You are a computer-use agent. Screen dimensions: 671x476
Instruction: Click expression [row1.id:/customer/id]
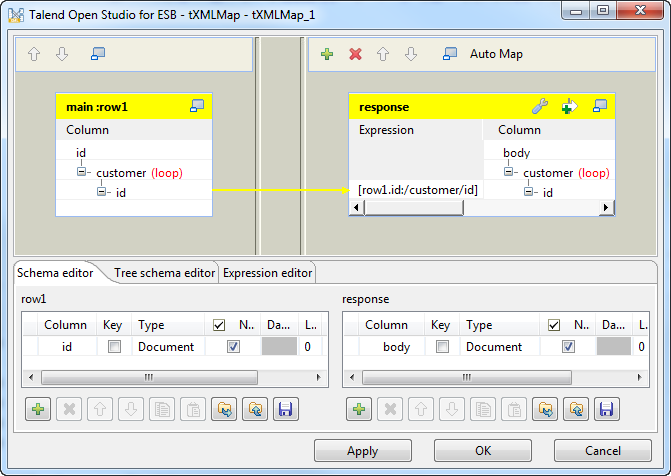coord(418,190)
